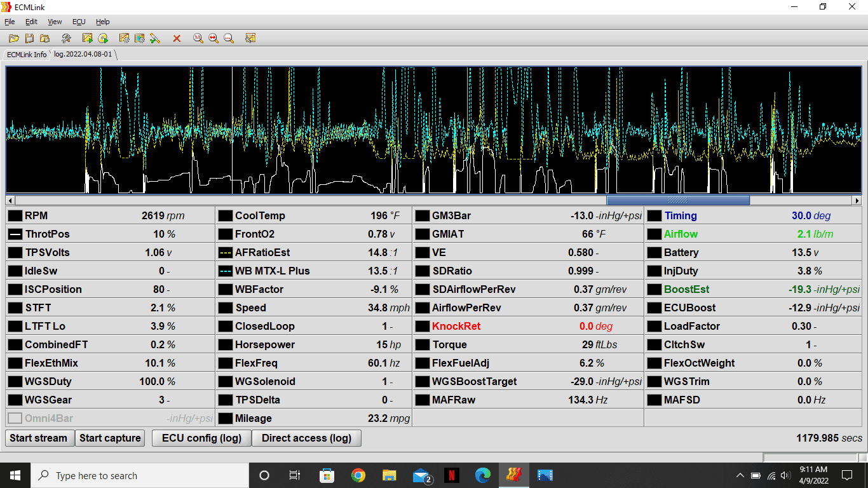
Task: Click the disc with green play icon
Action: pos(103,39)
